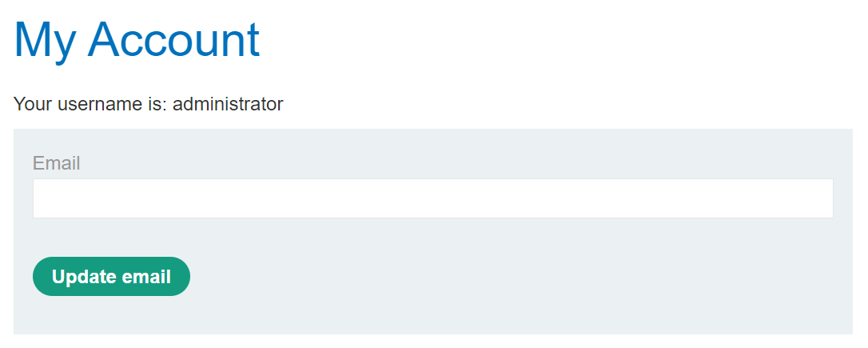This screenshot has height=348, width=868.
Task: Click the Update email button
Action: [111, 277]
